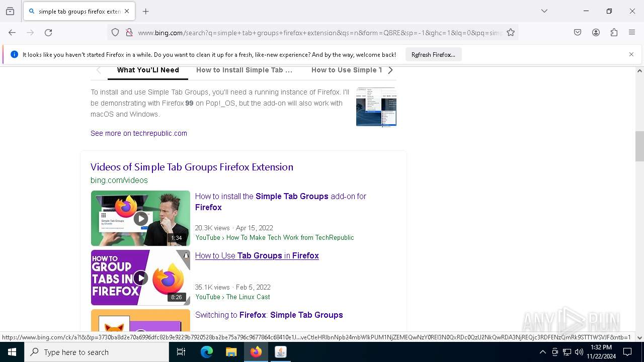
Task: Open File Explorer from taskbar
Action: (x=231, y=352)
